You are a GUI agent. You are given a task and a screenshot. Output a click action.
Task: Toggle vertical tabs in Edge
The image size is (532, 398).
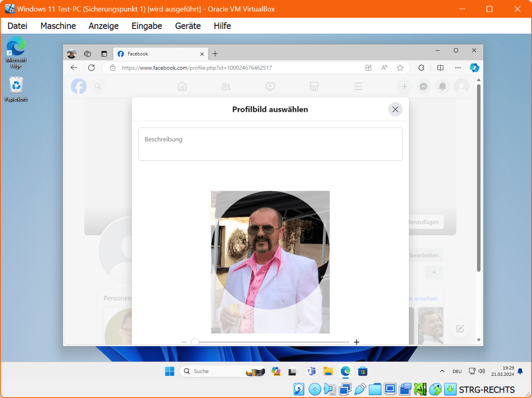click(104, 54)
